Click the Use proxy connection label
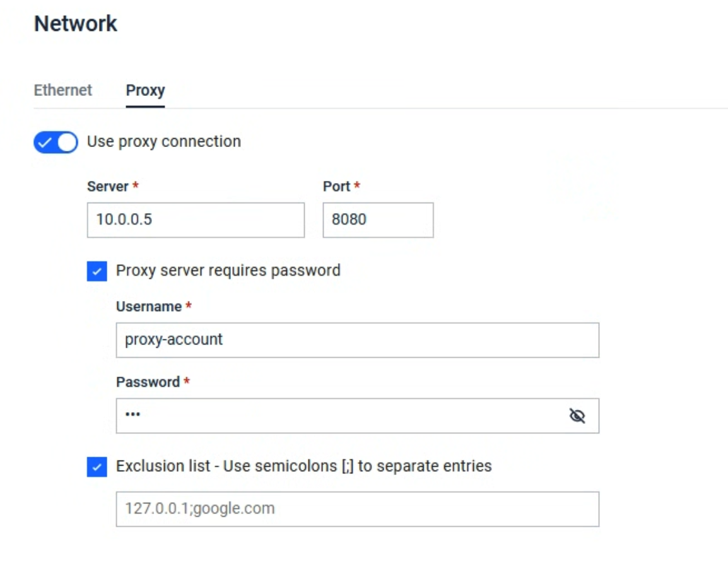This screenshot has width=728, height=588. [x=164, y=142]
